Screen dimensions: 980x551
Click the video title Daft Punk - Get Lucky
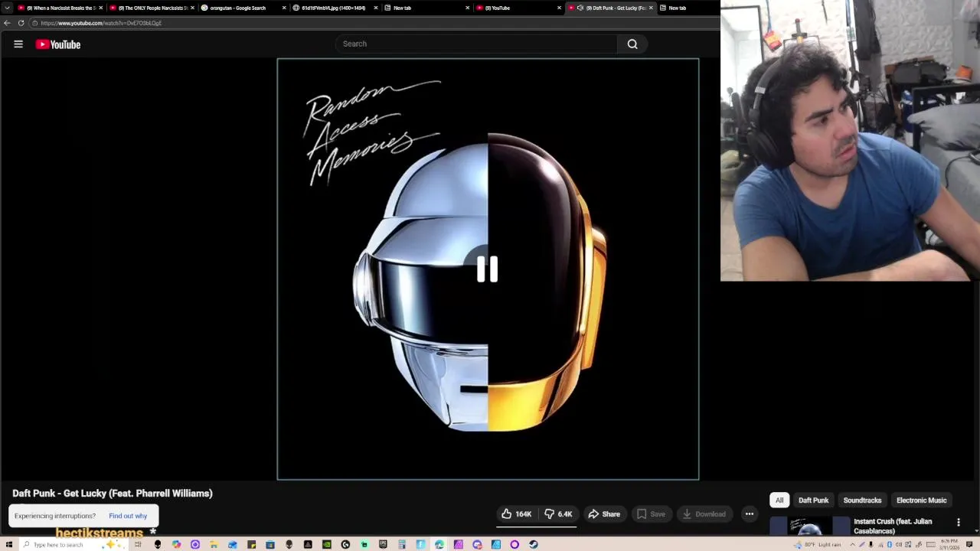113,494
